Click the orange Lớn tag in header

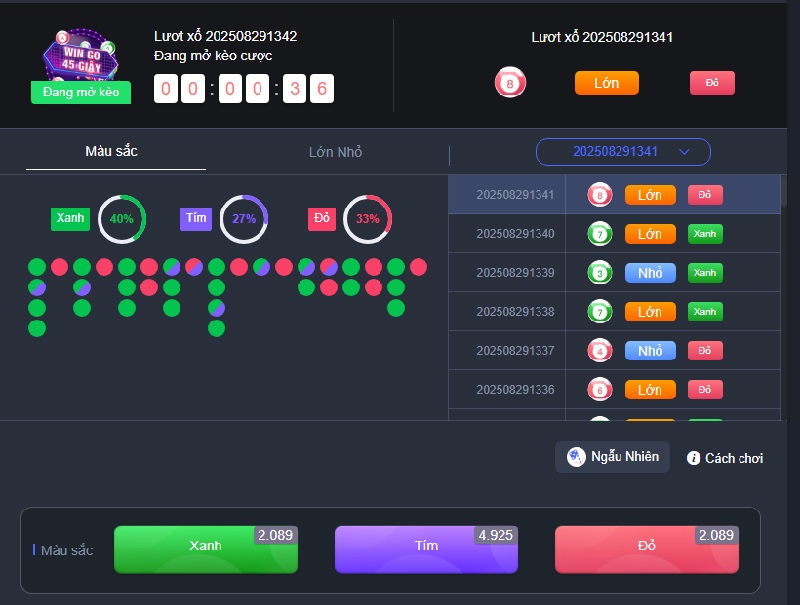pyautogui.click(x=606, y=83)
